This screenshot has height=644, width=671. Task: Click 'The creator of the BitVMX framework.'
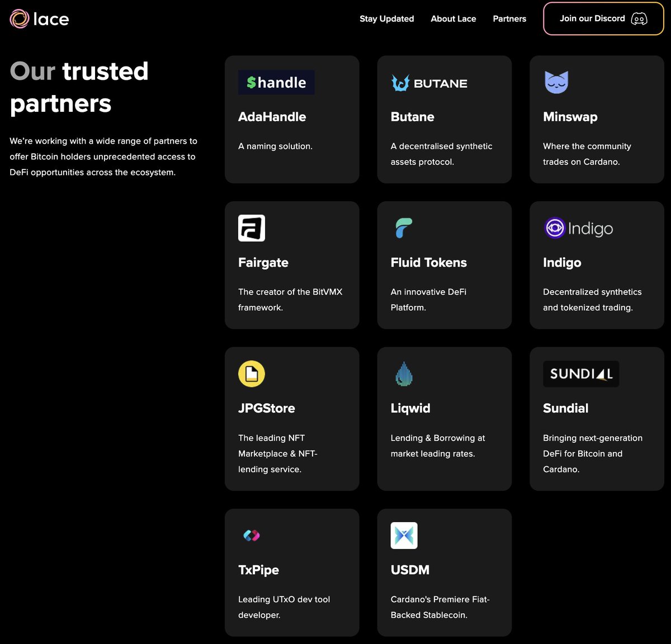(290, 300)
